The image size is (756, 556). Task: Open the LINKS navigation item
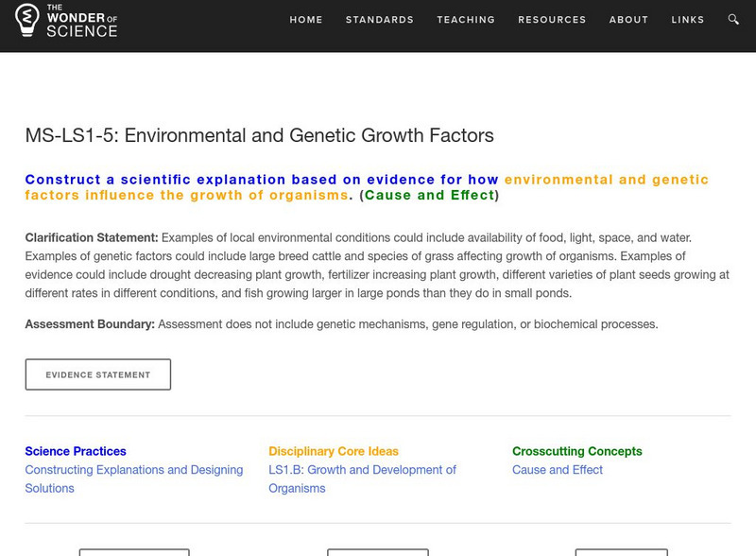pyautogui.click(x=687, y=20)
